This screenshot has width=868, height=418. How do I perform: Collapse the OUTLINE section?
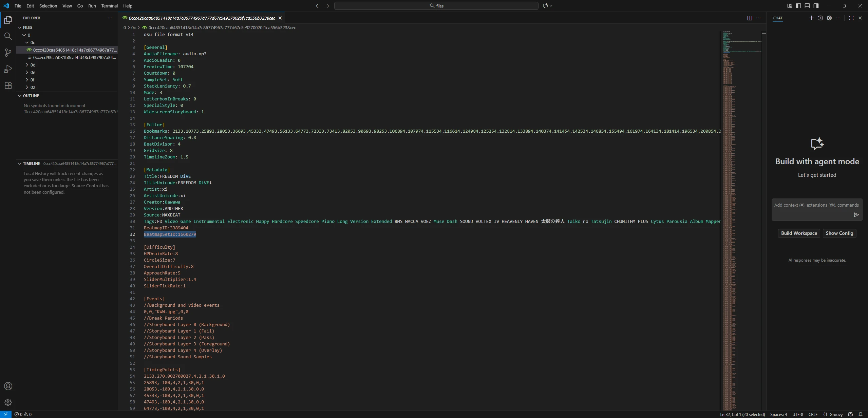point(31,96)
